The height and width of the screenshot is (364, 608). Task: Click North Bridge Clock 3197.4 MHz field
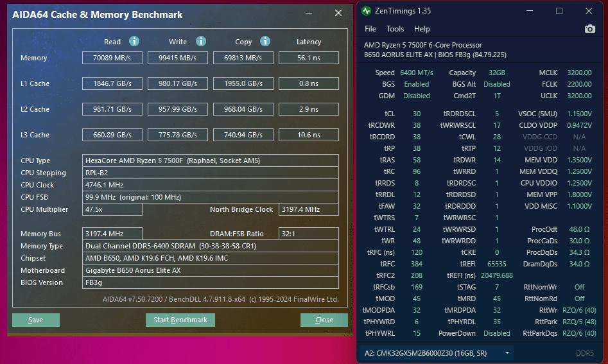tap(309, 209)
